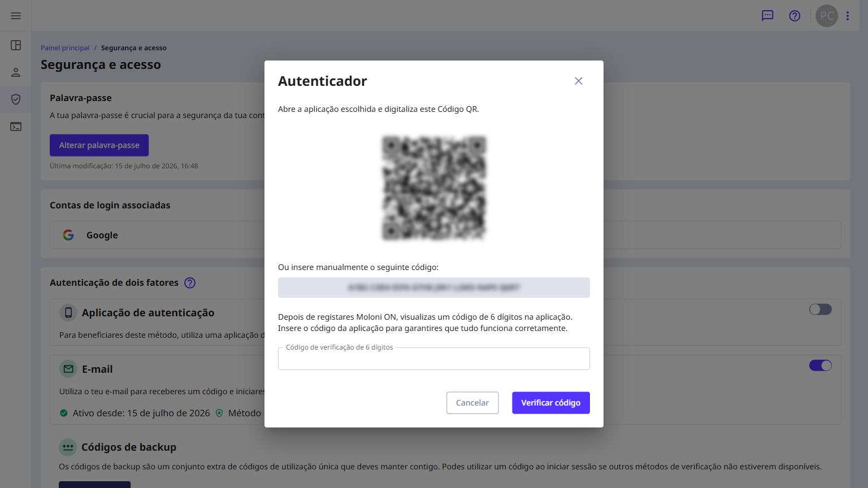Focus the 6-digit verification code field

point(434,359)
